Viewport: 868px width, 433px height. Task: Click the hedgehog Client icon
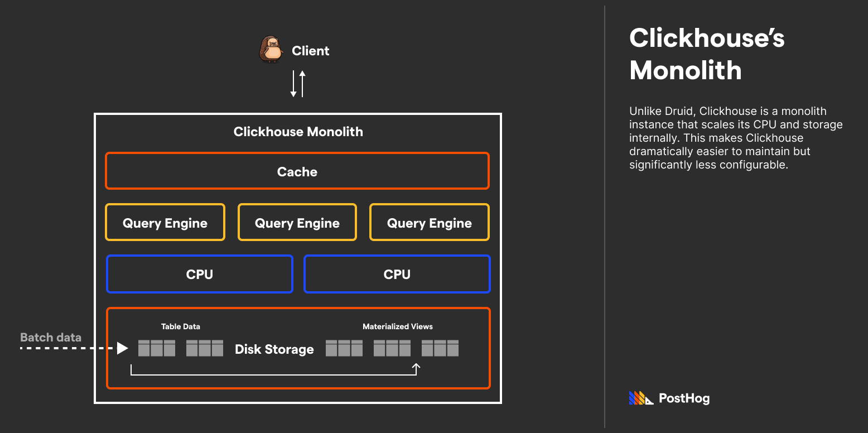(x=272, y=50)
